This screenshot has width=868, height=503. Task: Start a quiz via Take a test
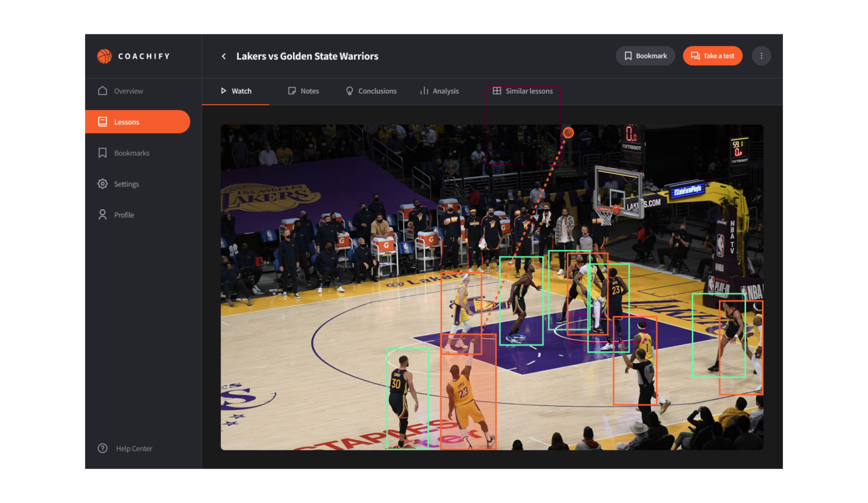pos(712,56)
